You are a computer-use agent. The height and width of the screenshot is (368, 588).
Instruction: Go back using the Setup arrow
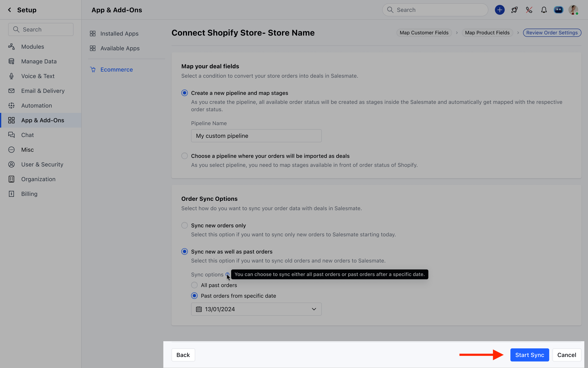click(x=9, y=10)
